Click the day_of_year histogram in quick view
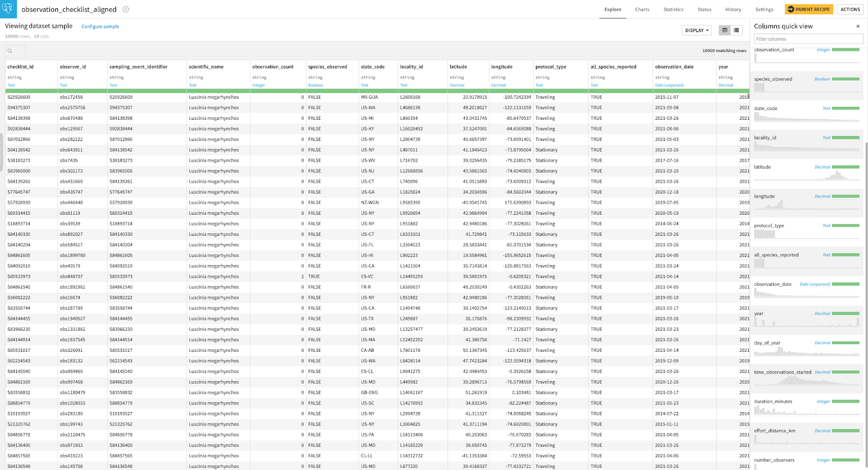This screenshot has height=470, width=868. pos(807,351)
